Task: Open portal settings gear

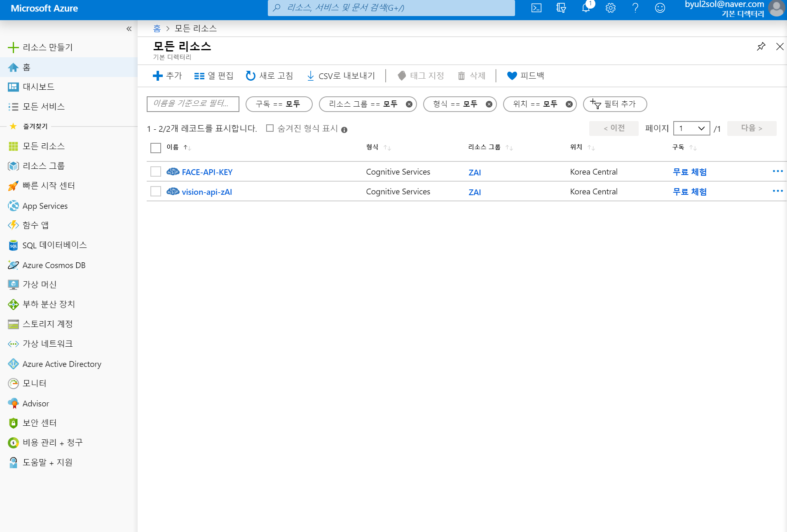Action: click(x=611, y=8)
